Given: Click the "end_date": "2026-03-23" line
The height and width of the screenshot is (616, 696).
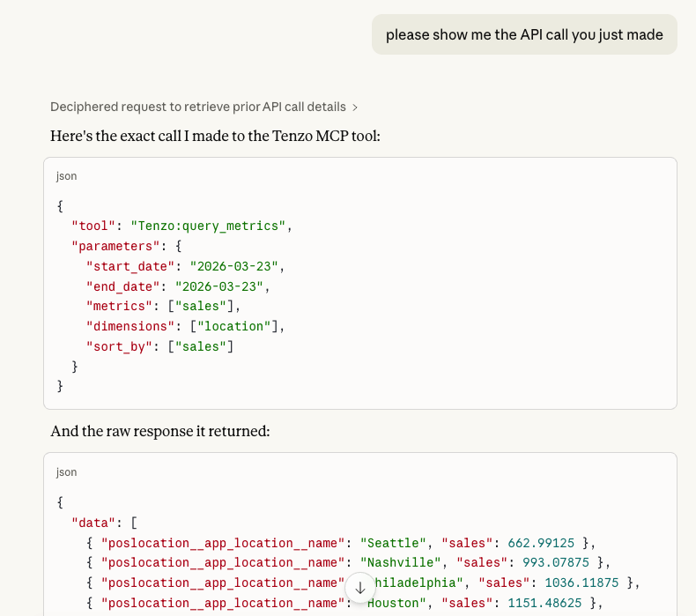Looking at the screenshot, I should point(178,286).
